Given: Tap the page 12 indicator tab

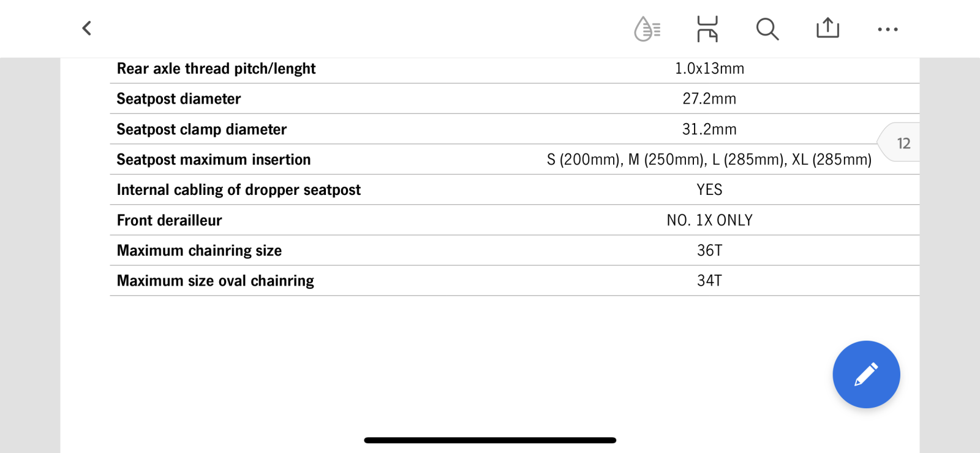Looking at the screenshot, I should [x=902, y=143].
